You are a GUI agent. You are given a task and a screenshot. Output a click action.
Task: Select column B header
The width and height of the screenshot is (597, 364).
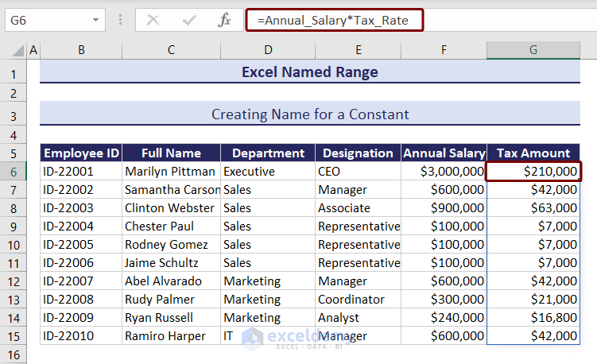(x=81, y=50)
